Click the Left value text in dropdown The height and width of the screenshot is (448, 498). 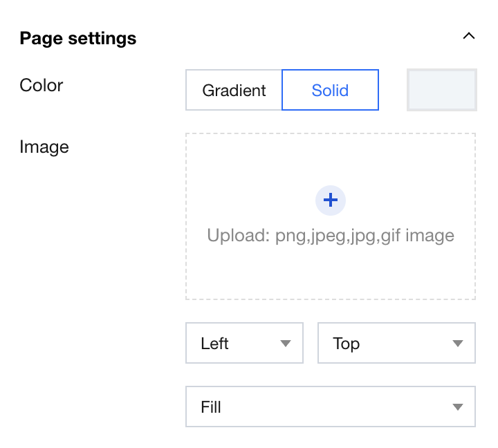coord(214,344)
